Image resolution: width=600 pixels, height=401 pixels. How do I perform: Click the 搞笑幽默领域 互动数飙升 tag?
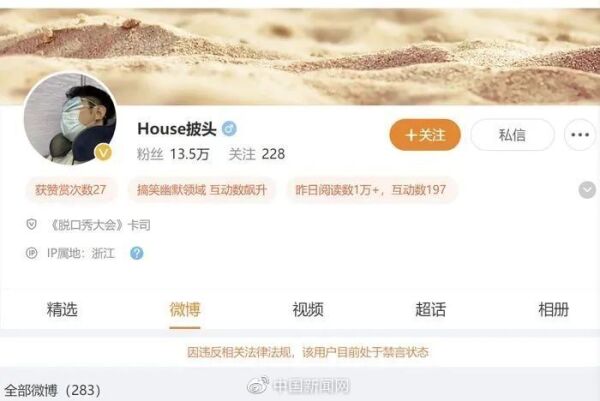coord(202,190)
